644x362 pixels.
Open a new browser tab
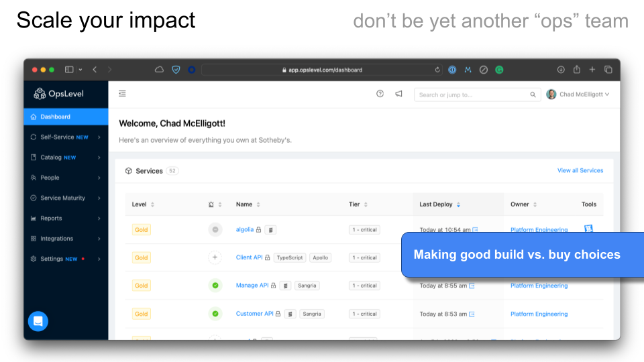click(x=592, y=70)
